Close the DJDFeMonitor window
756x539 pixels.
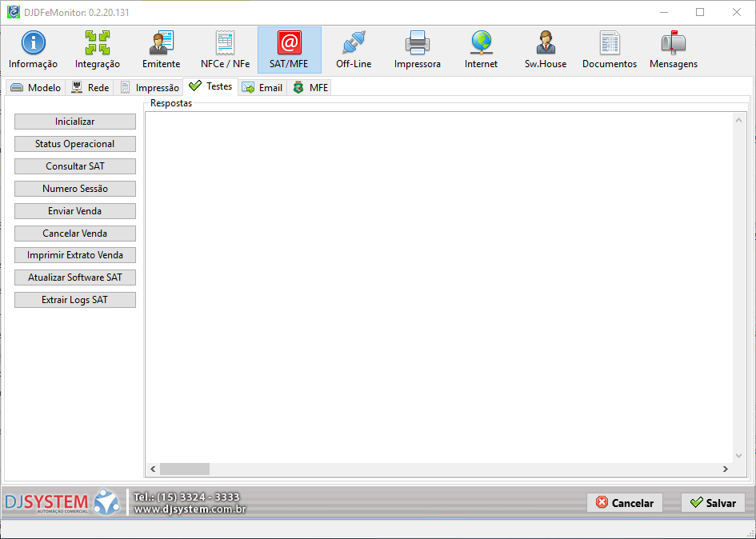coord(737,13)
